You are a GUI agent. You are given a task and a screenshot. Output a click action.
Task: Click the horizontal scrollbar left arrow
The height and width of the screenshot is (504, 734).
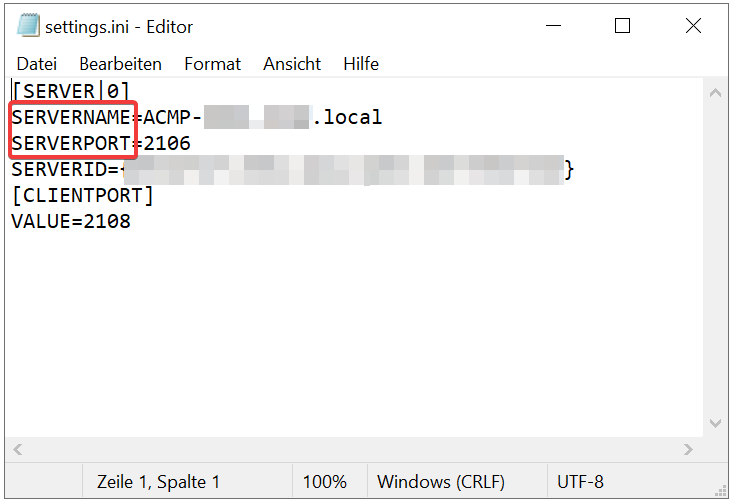point(19,449)
